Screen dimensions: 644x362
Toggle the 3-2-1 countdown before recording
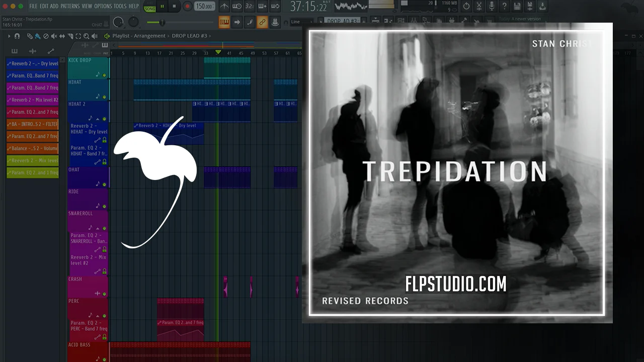point(250,6)
